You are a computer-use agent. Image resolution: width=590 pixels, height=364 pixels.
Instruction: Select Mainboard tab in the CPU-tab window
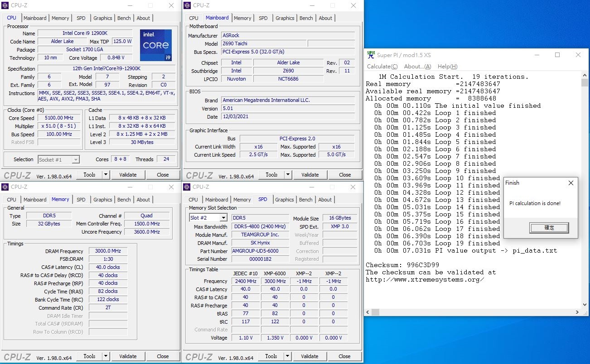point(35,18)
